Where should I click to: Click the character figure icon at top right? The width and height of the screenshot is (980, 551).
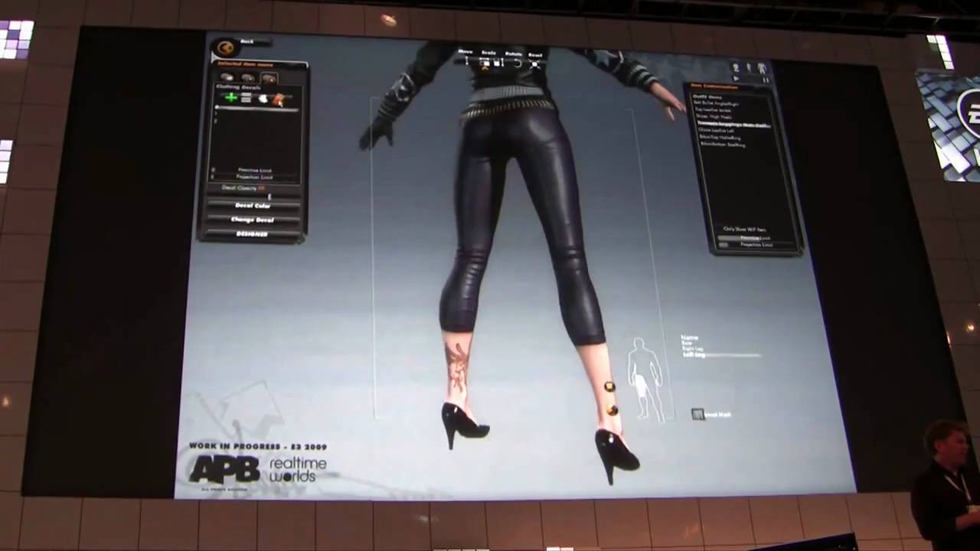point(761,68)
